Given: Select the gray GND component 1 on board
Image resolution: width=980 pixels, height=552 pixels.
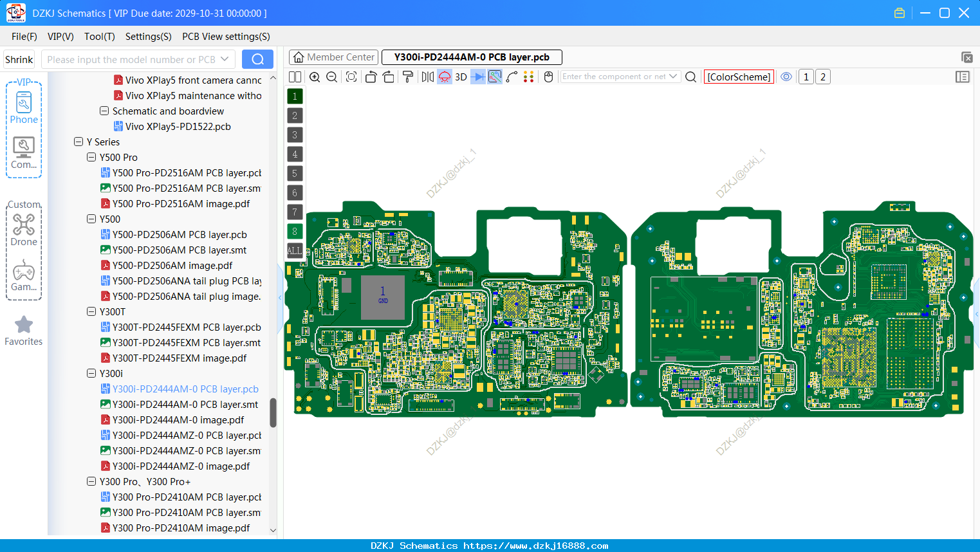Looking at the screenshot, I should [383, 297].
